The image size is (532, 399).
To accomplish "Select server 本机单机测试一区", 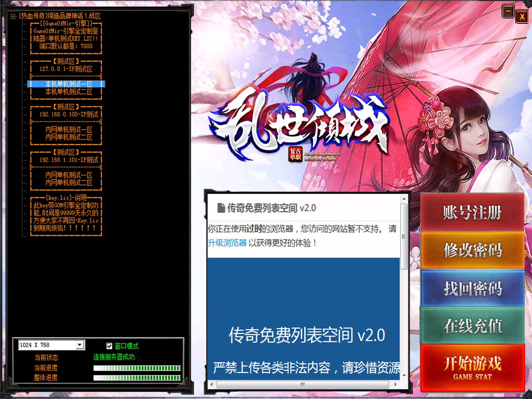I will (x=66, y=84).
